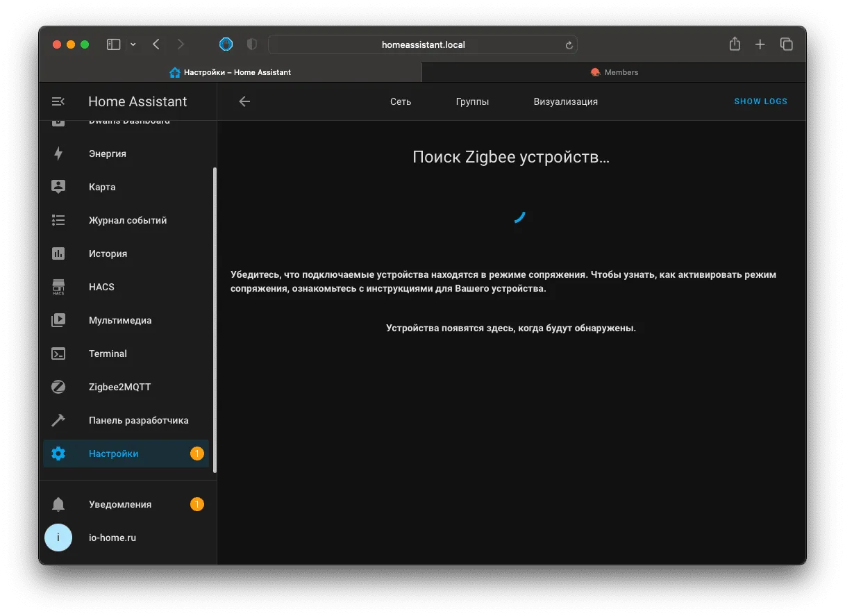Open the HACS store panel
The height and width of the screenshot is (616, 845).
click(126, 287)
